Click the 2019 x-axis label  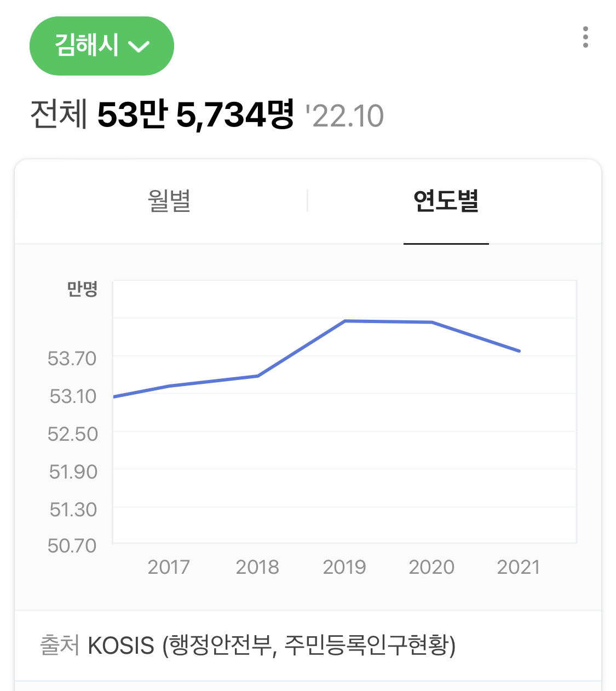tap(344, 567)
